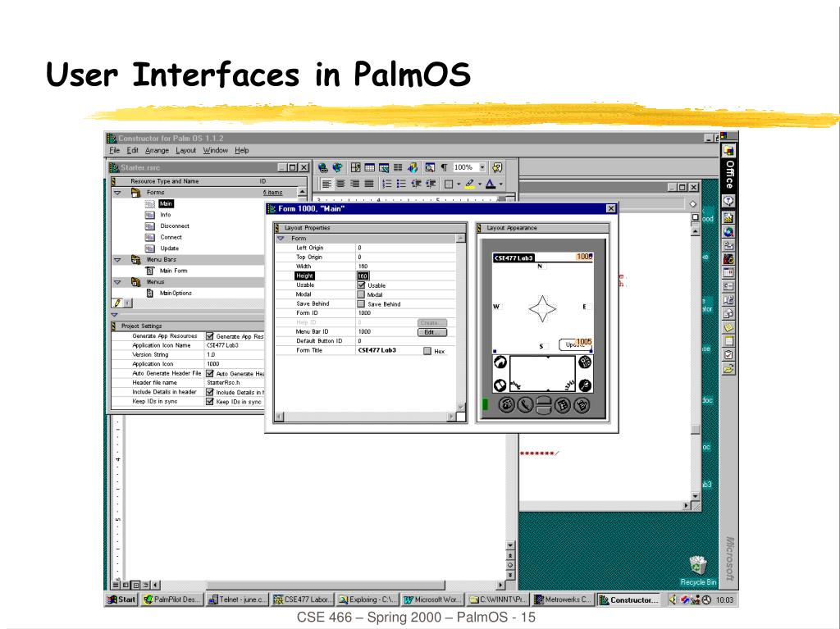Open the 100% zoom dropdown in Word

coord(482,167)
